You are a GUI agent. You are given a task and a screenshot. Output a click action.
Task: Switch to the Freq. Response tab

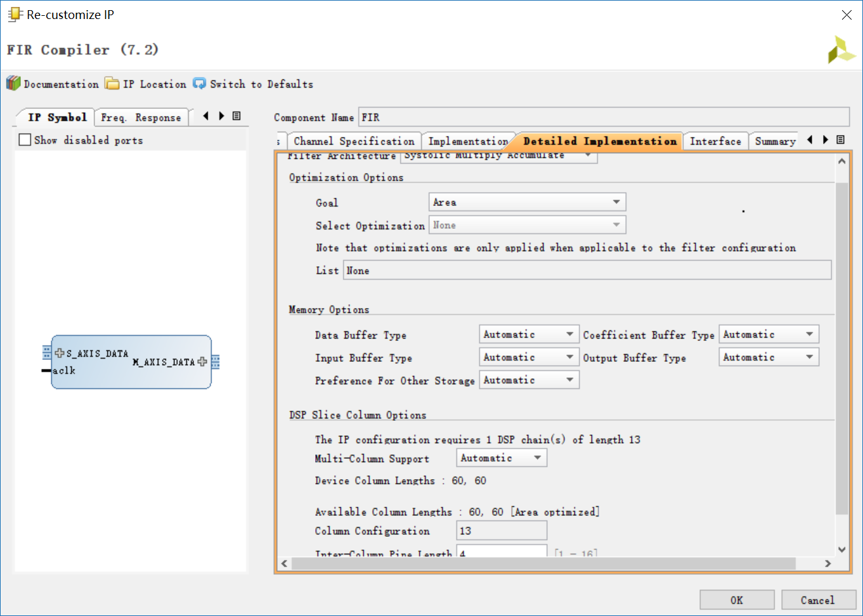141,117
